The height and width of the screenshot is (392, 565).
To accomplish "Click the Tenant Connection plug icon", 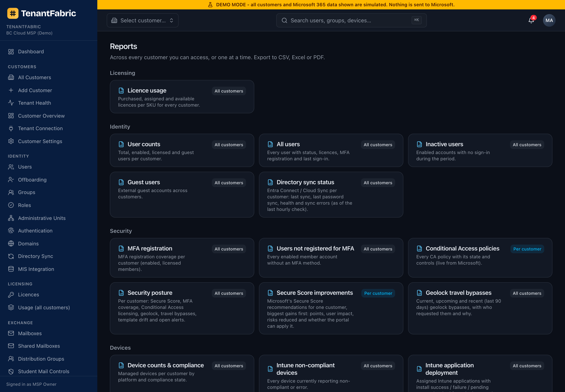I will tap(11, 128).
